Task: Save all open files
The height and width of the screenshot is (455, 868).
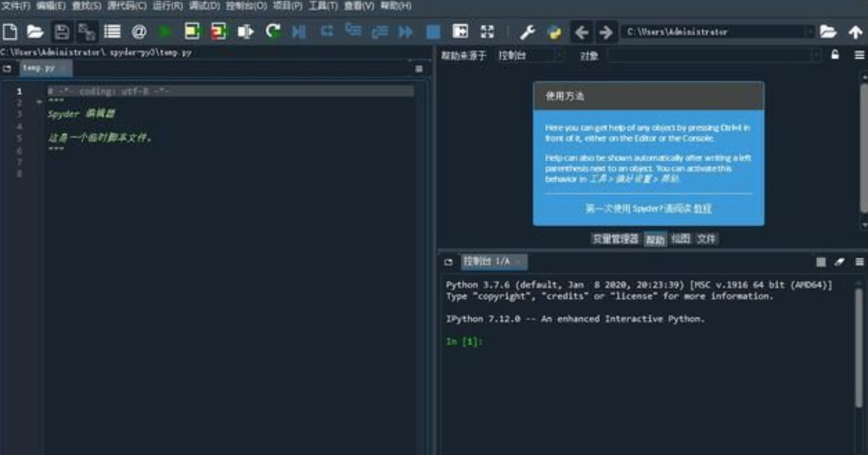Action: (87, 31)
